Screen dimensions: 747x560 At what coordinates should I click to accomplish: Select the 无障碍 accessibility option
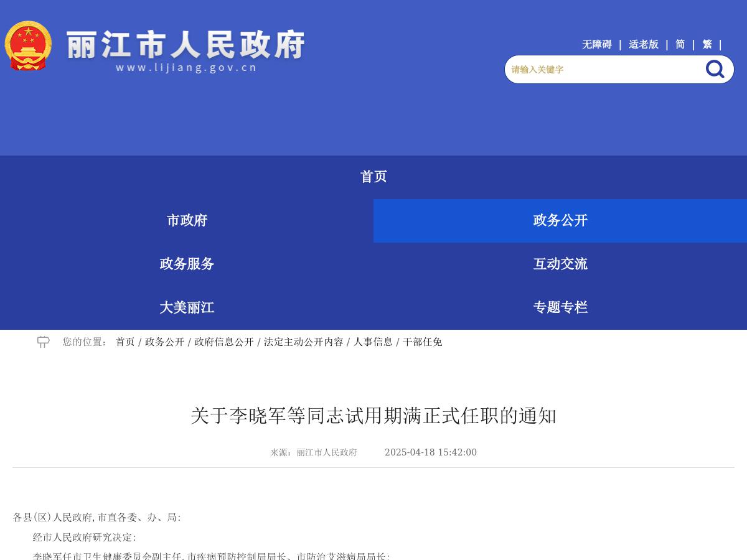click(x=596, y=44)
